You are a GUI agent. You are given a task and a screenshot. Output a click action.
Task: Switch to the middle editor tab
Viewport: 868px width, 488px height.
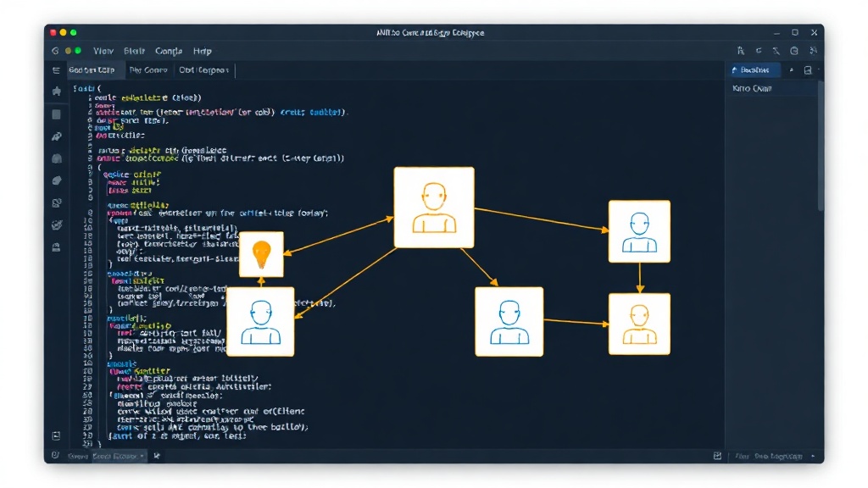click(x=148, y=70)
